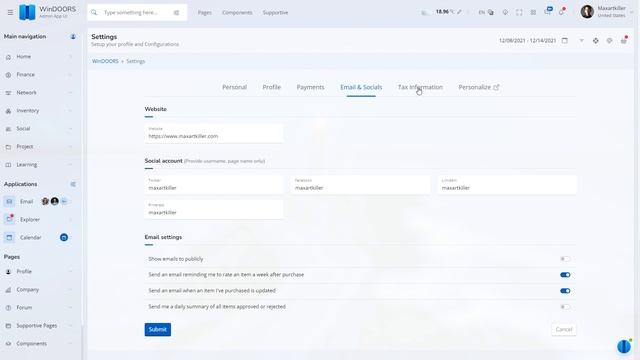Expand the Network sidebar item
640x360 pixels.
pos(40,93)
